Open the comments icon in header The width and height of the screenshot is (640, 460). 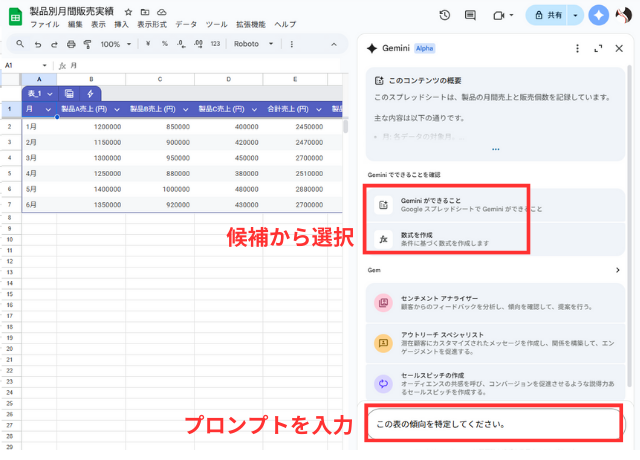click(x=470, y=15)
